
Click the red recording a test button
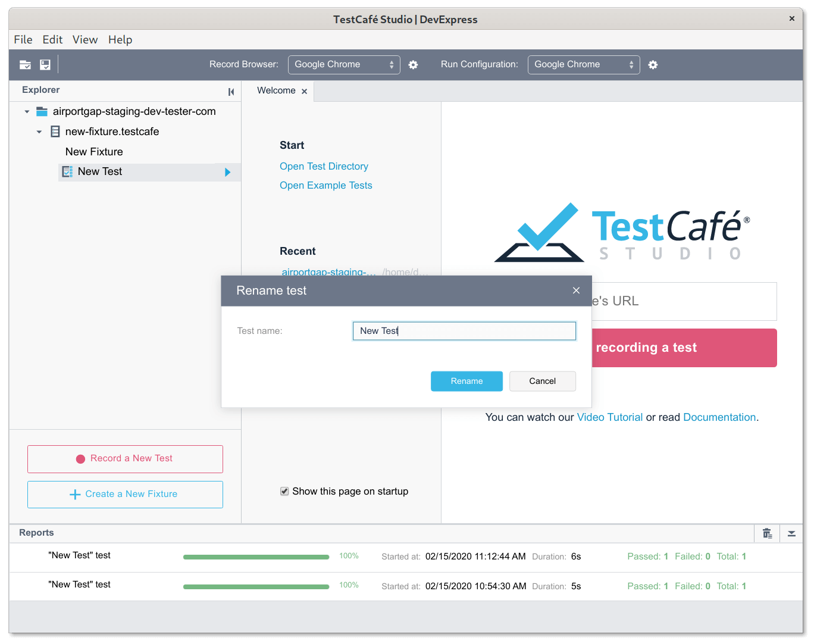click(x=684, y=348)
